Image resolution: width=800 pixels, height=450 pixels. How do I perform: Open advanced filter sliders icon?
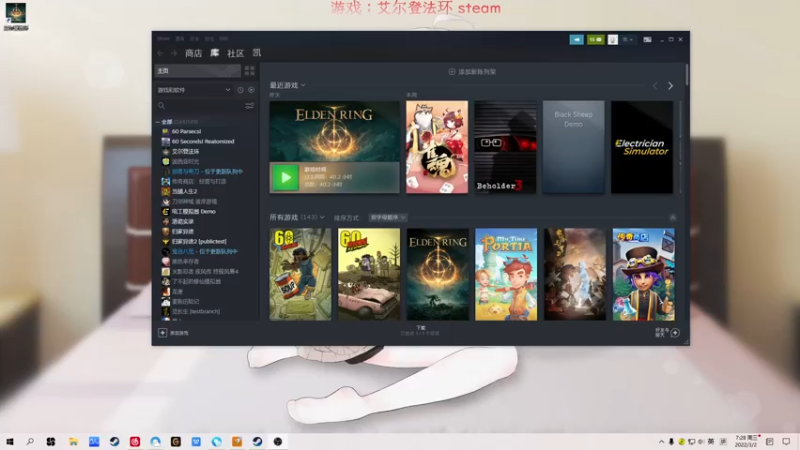(x=249, y=106)
